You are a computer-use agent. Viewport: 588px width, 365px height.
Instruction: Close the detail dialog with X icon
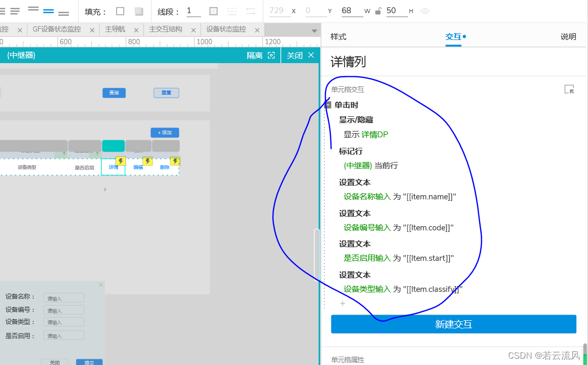click(x=100, y=285)
